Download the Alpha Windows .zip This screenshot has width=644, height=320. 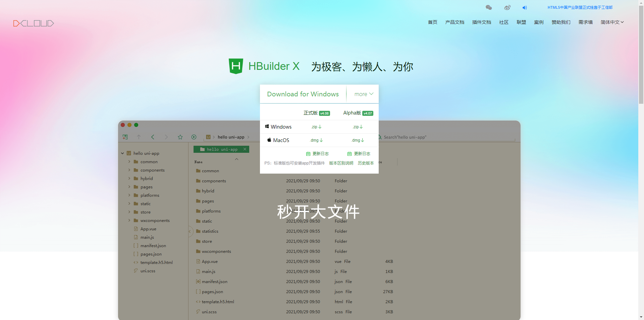(358, 127)
